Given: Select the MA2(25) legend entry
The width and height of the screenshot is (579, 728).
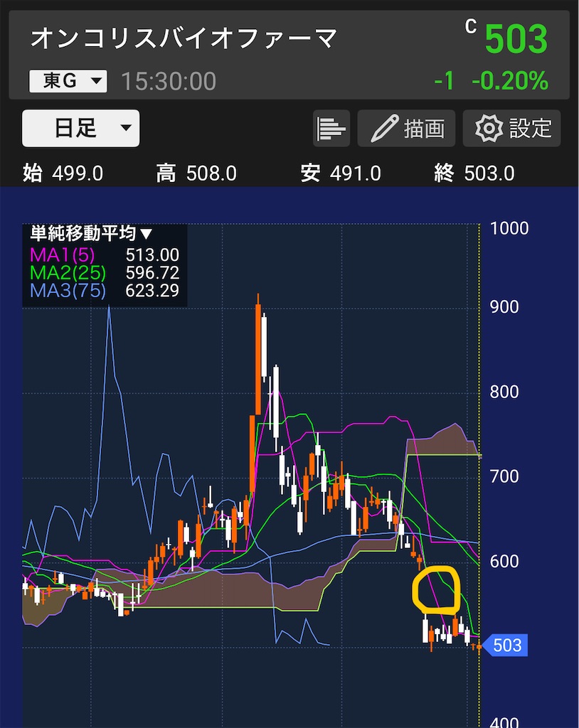Looking at the screenshot, I should coord(68,272).
